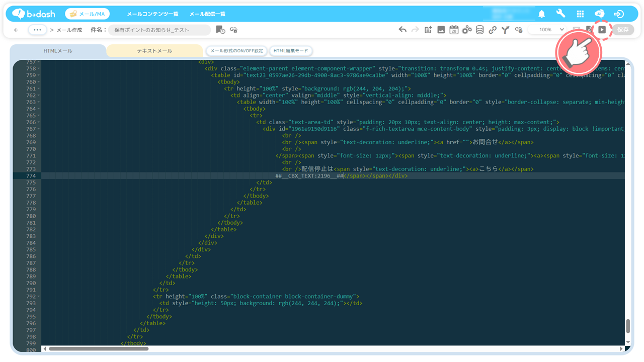This screenshot has width=644, height=362.
Task: Open the apps grid menu
Action: (580, 14)
